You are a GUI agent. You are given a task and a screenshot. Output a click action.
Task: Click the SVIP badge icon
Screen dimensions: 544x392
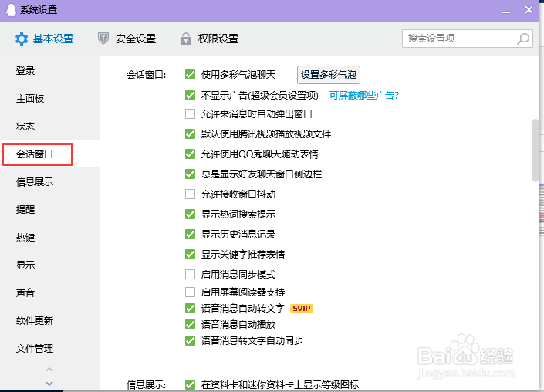(x=301, y=308)
